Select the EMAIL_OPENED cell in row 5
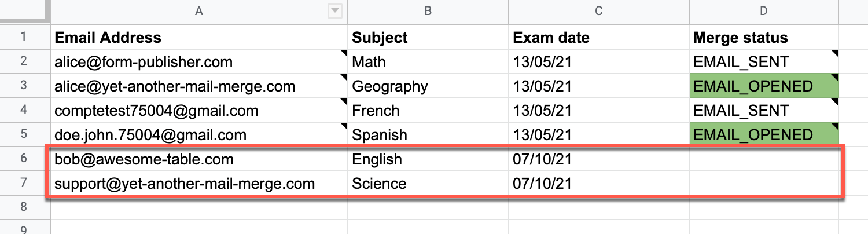The image size is (868, 234). [764, 135]
